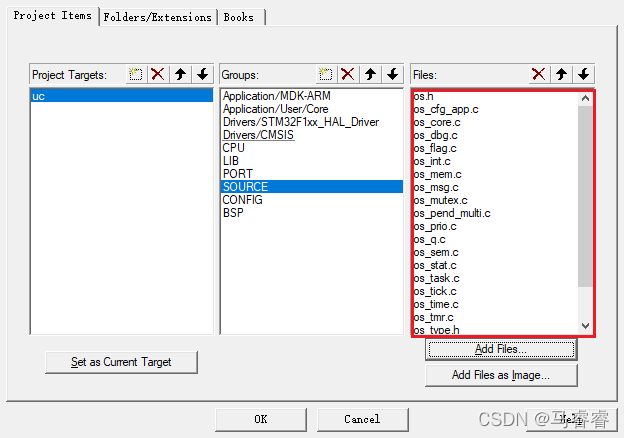The image size is (624, 438).
Task: Select the uc project target
Action: point(122,96)
